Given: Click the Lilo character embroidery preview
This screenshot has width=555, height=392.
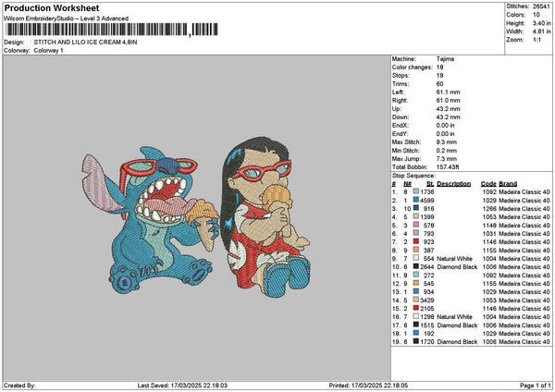Looking at the screenshot, I should click(x=265, y=216).
